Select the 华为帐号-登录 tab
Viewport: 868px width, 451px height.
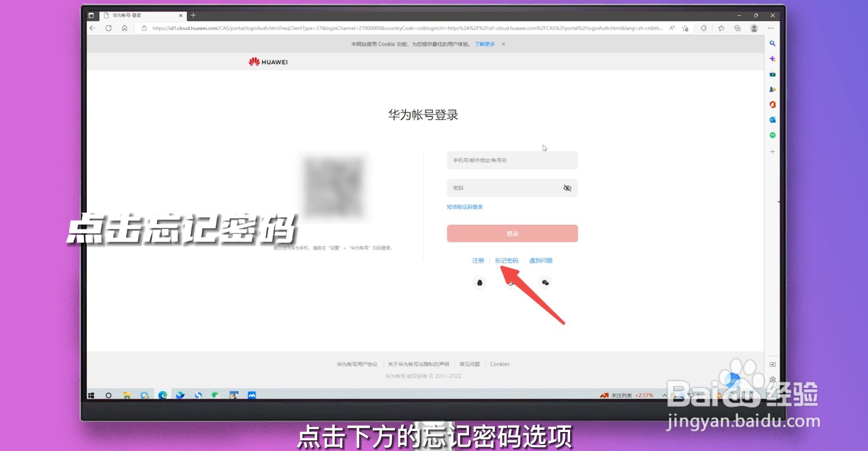pos(142,15)
